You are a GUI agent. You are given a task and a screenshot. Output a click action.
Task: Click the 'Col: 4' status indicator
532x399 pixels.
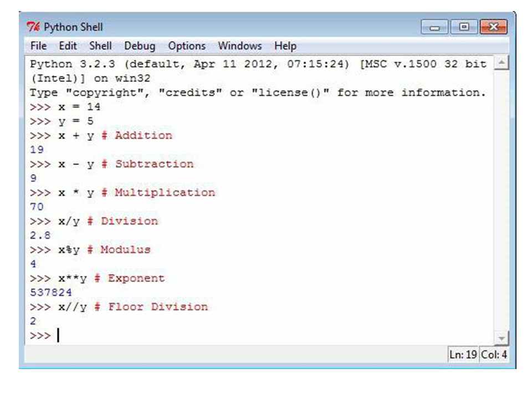[494, 355]
